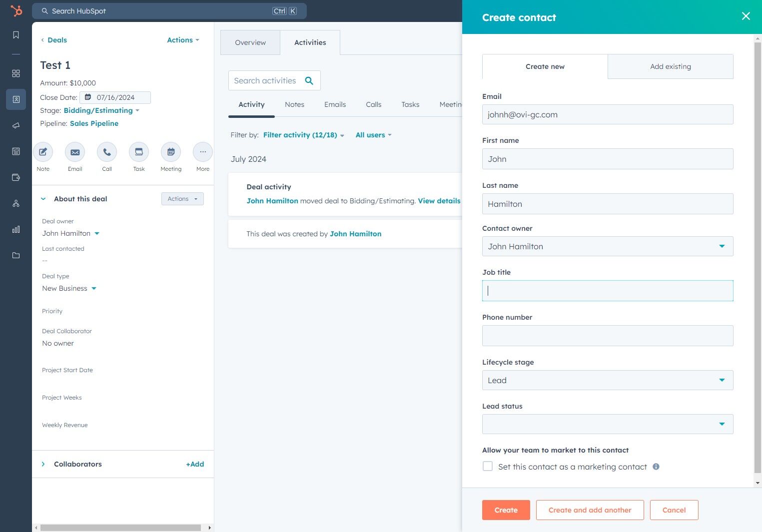Compose an Email for this deal
Viewport: 762px width, 532px height.
click(75, 152)
